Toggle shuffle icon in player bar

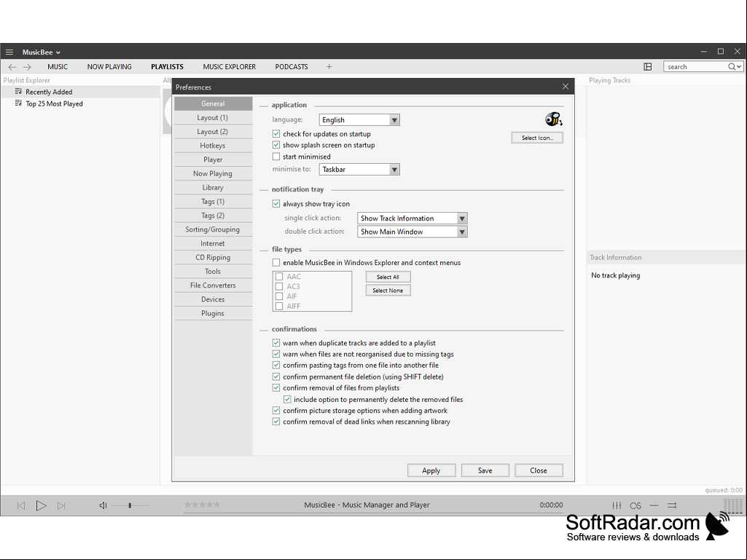point(672,505)
